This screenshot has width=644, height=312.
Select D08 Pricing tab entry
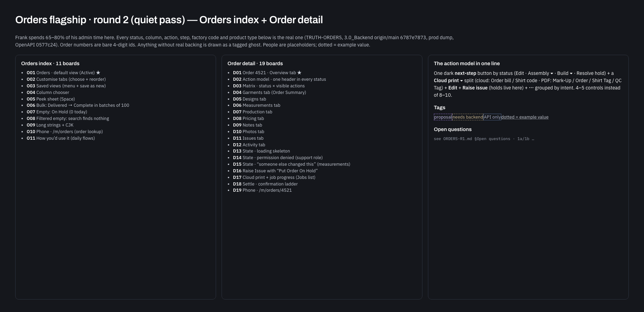(249, 119)
